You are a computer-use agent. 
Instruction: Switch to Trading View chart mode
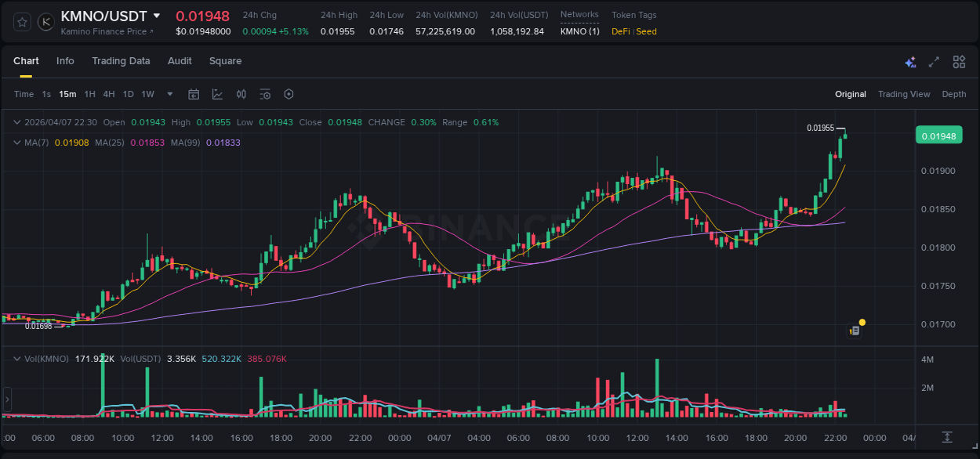904,94
